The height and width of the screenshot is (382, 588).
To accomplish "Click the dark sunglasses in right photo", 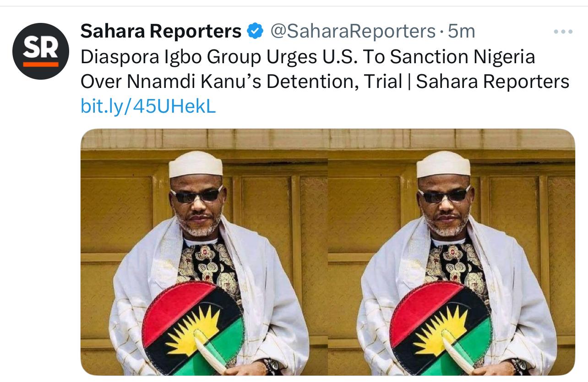I will tap(444, 195).
